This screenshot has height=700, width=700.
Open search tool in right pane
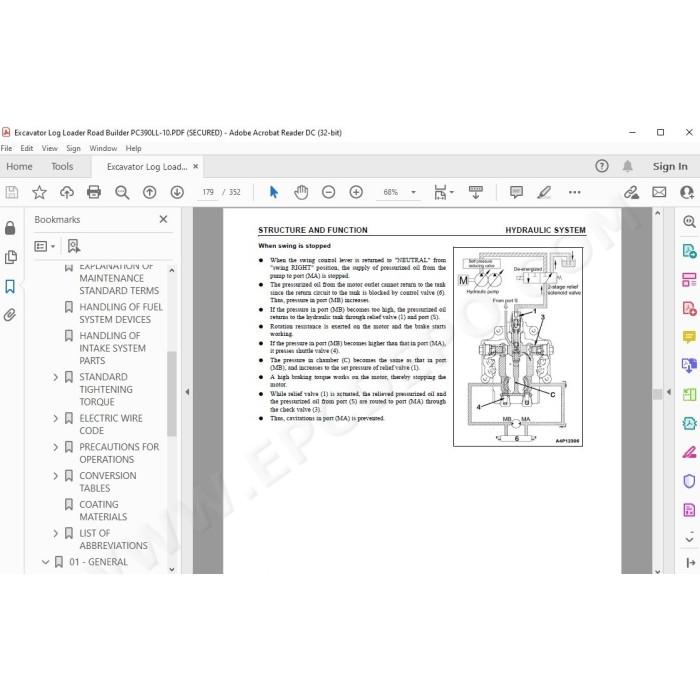coord(689,221)
